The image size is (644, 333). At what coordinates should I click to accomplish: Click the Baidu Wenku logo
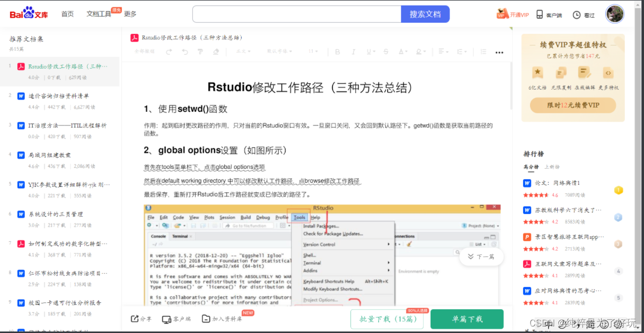click(29, 13)
